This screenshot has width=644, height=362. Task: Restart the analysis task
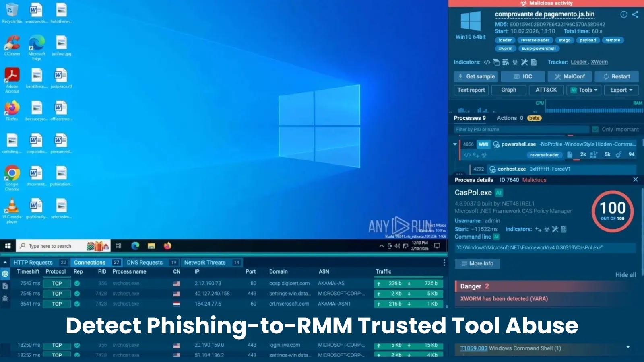(x=617, y=76)
